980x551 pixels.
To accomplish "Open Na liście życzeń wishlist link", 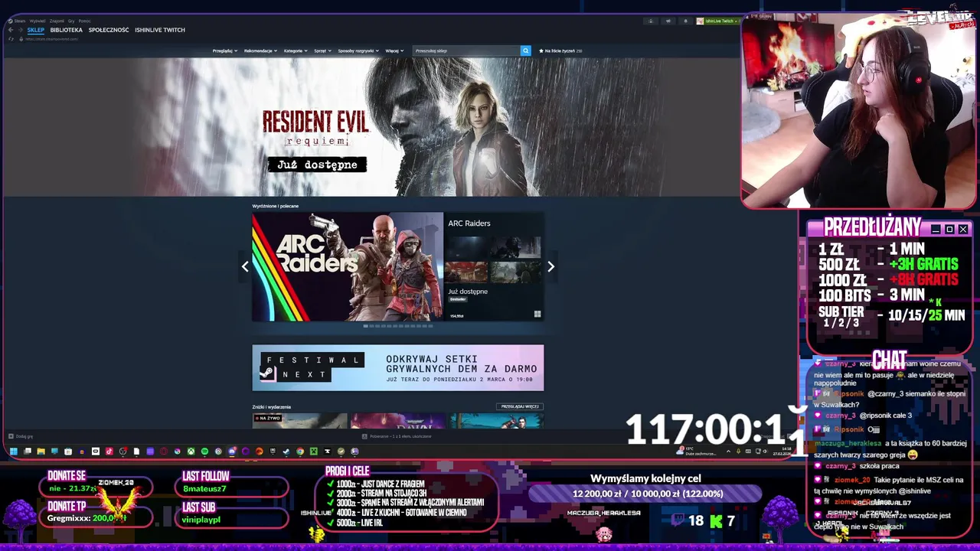I will (x=560, y=51).
